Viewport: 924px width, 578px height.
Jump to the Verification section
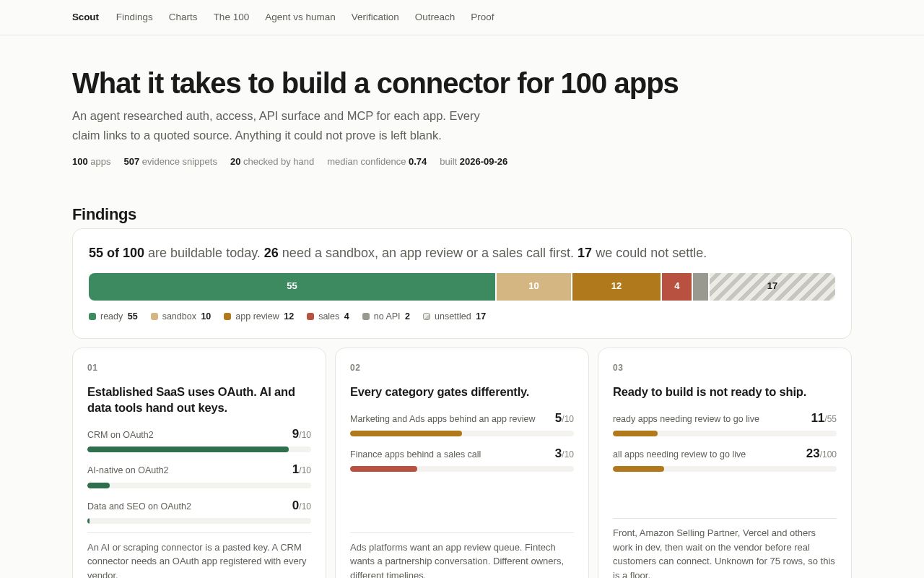(x=375, y=17)
